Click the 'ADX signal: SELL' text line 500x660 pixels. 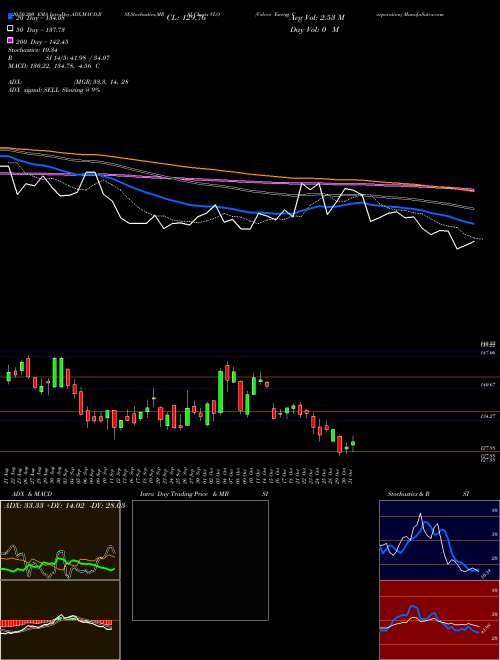[x=54, y=90]
